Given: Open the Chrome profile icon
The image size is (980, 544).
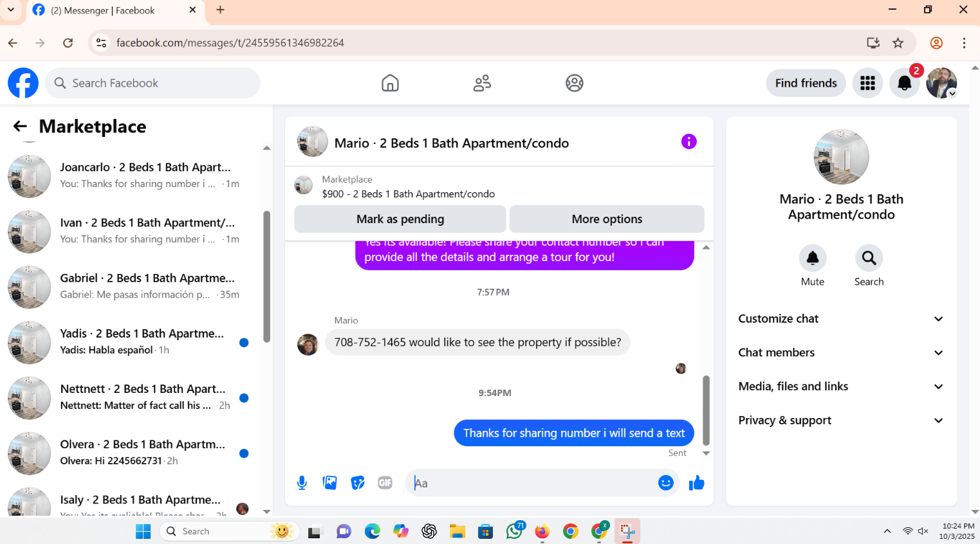Looking at the screenshot, I should [x=936, y=43].
